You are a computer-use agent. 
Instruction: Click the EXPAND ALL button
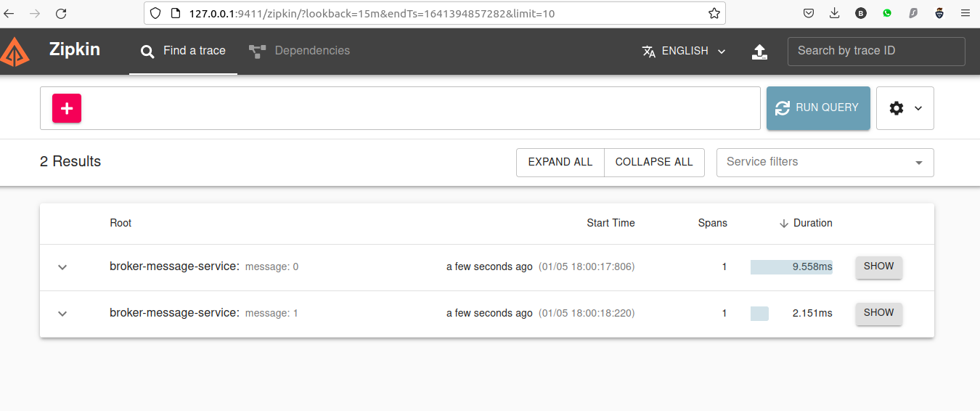pos(560,163)
